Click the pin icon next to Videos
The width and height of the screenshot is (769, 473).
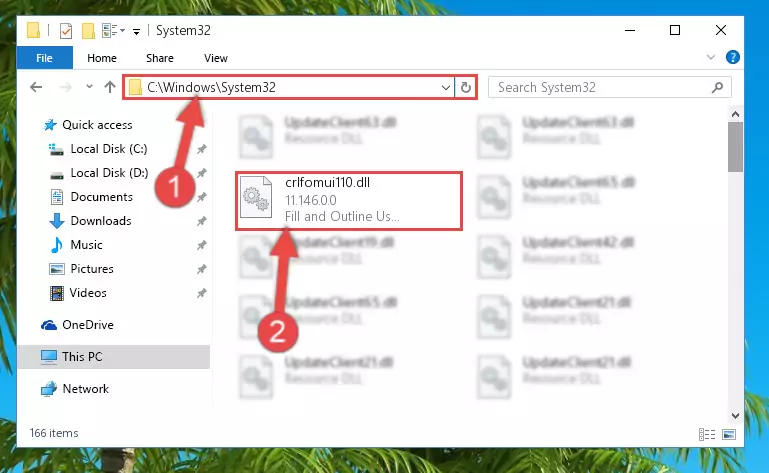tap(202, 293)
